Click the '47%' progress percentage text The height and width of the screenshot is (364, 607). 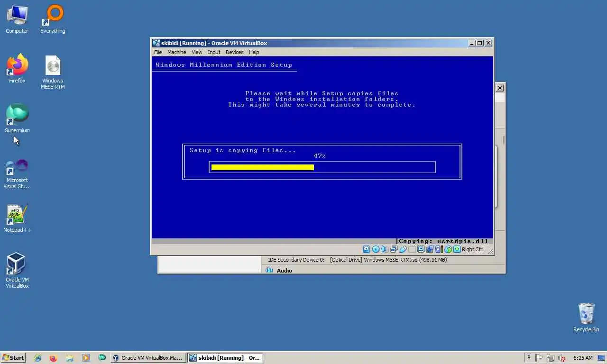(320, 156)
